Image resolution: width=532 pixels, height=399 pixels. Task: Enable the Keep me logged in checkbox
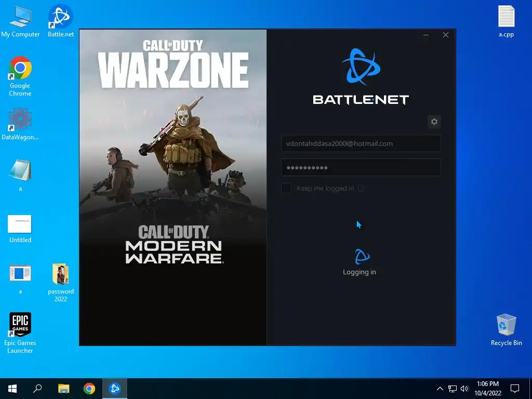tap(286, 188)
